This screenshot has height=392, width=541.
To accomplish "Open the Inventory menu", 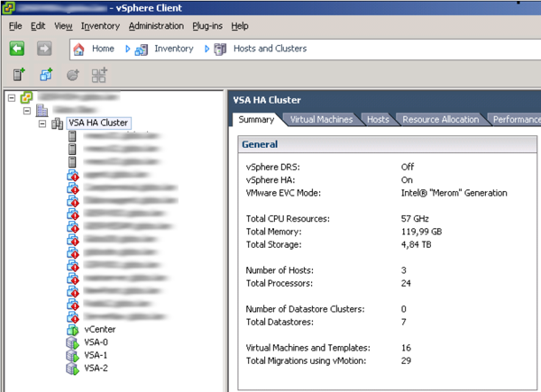I will pos(100,26).
